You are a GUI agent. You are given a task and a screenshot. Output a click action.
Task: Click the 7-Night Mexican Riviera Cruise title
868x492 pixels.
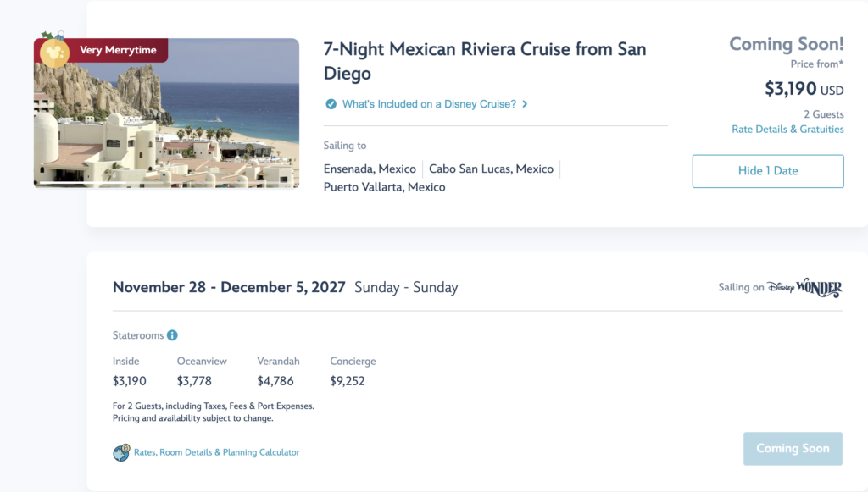(x=485, y=61)
